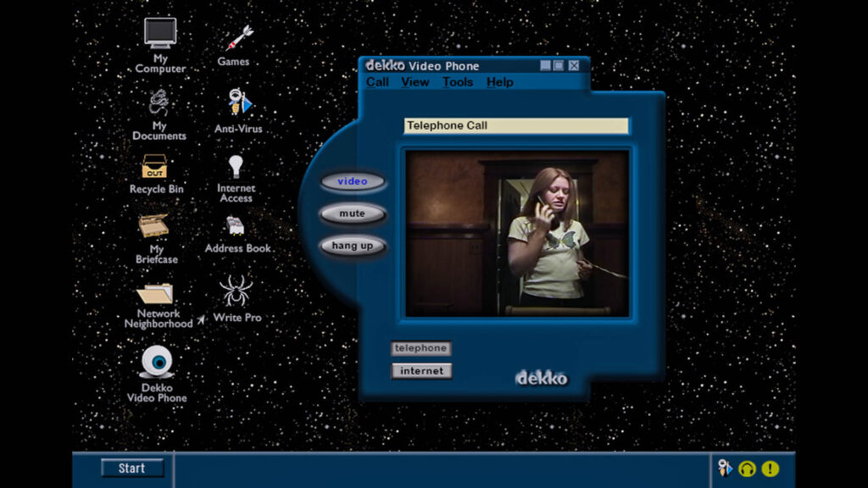Open Internet Access lightbulb icon

[236, 167]
